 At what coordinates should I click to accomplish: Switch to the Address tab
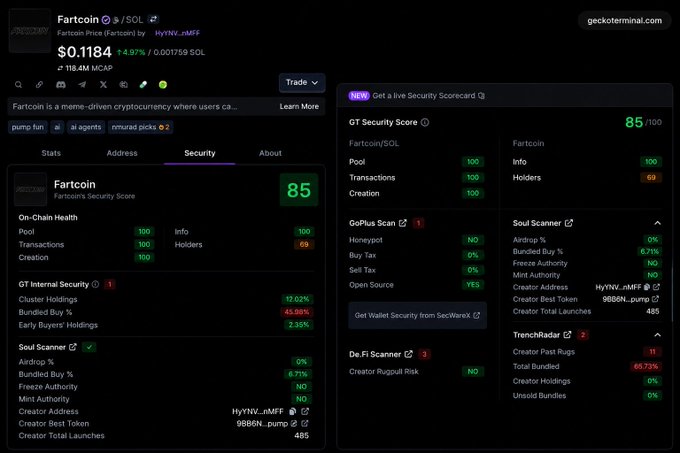[122, 153]
